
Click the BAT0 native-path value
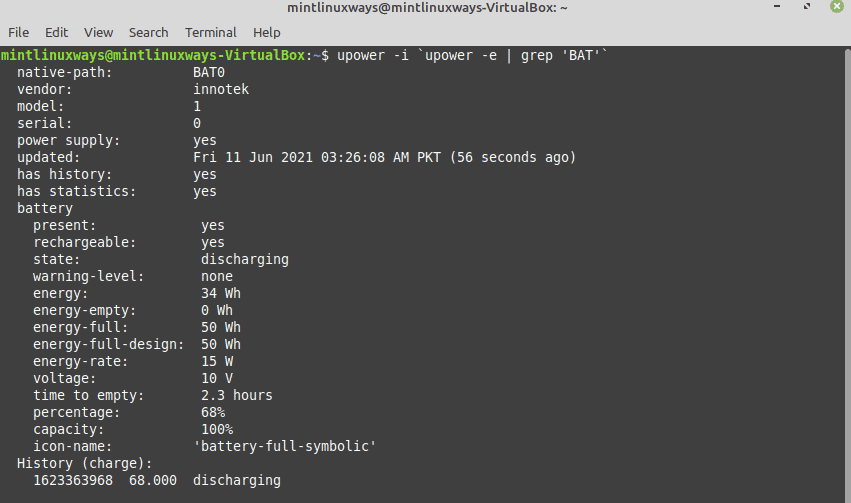tap(209, 72)
